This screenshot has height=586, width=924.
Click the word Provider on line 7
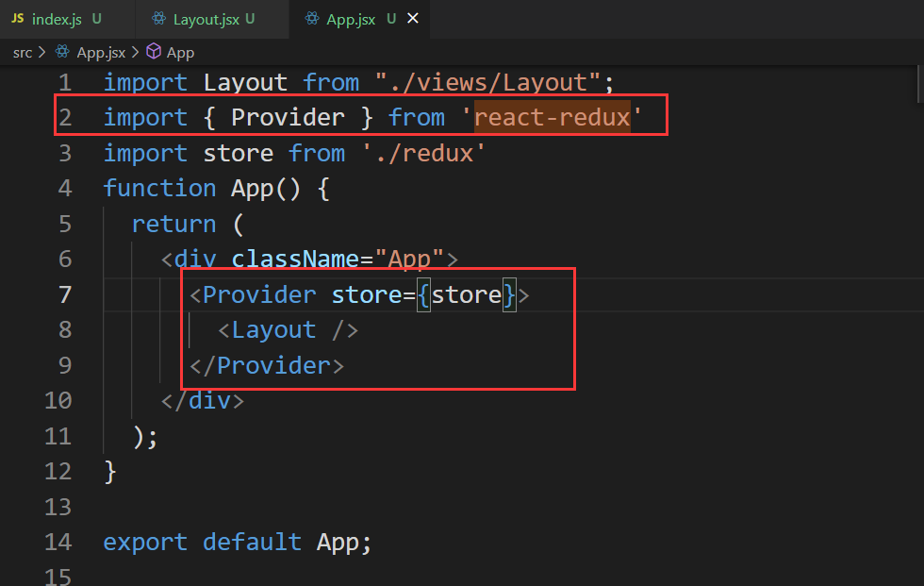(258, 294)
